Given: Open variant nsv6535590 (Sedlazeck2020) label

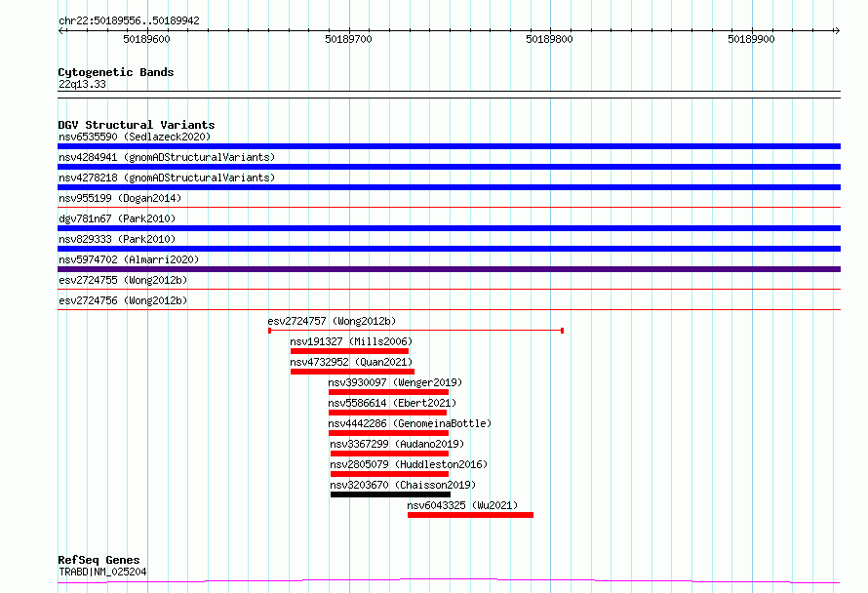Looking at the screenshot, I should [135, 137].
